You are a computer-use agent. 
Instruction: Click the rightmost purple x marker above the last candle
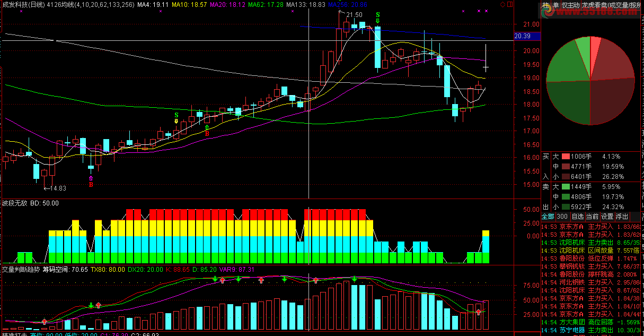487,11
